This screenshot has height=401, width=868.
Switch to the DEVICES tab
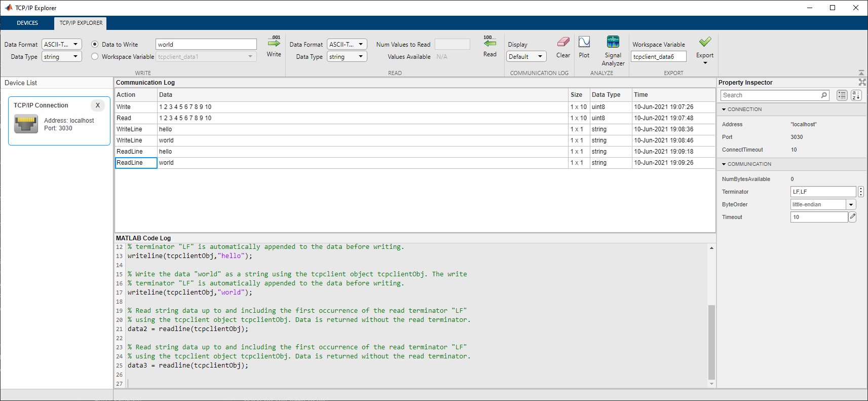tap(27, 23)
